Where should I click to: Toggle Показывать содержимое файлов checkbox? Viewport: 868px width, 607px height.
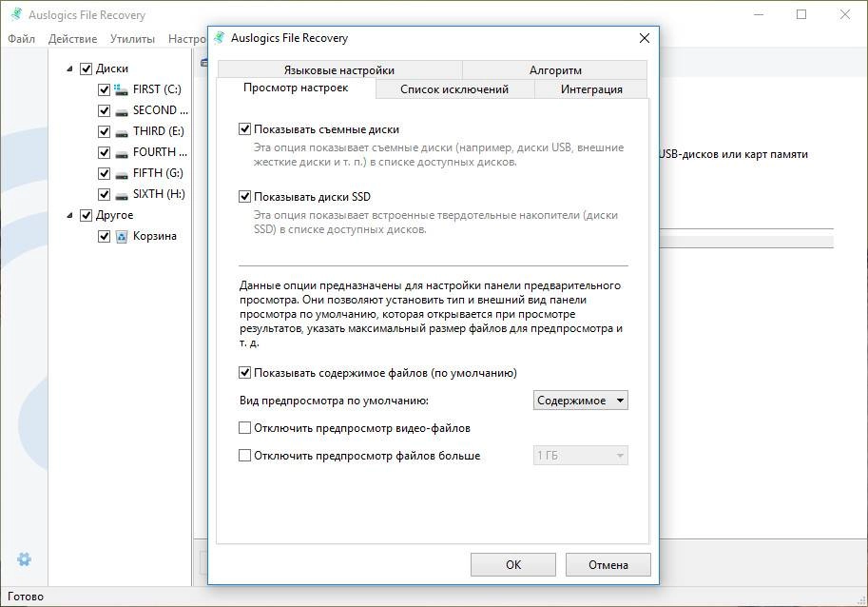pos(244,373)
